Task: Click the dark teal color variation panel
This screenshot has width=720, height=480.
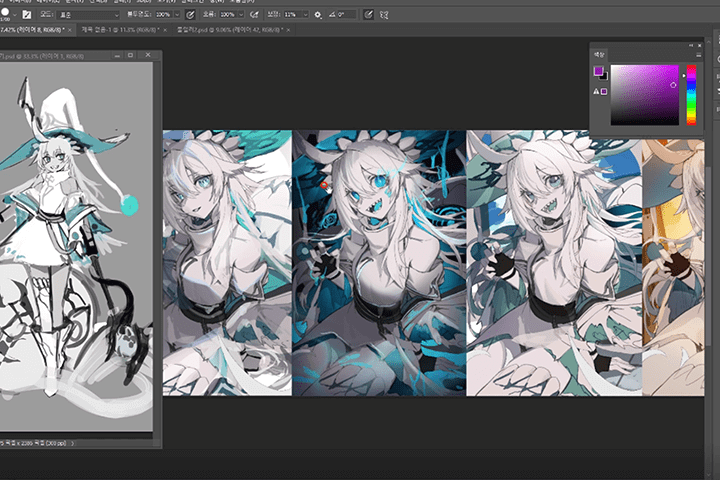Action: tap(379, 263)
